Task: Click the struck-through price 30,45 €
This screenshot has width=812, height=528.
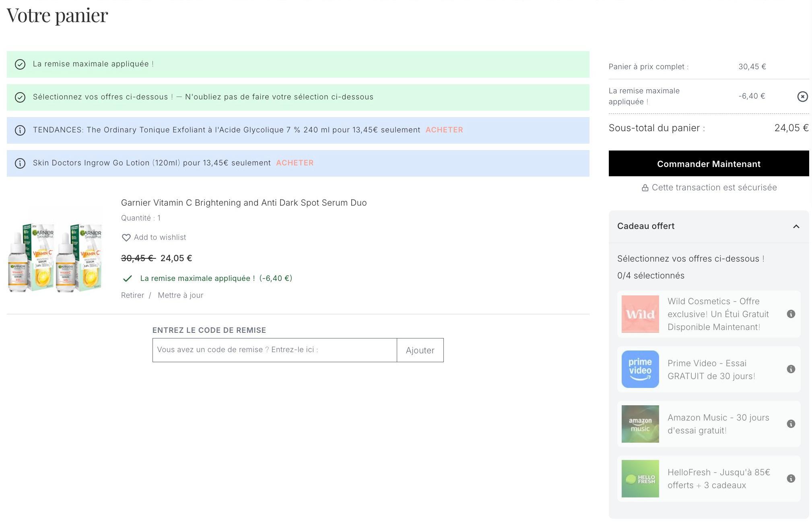Action: (138, 258)
